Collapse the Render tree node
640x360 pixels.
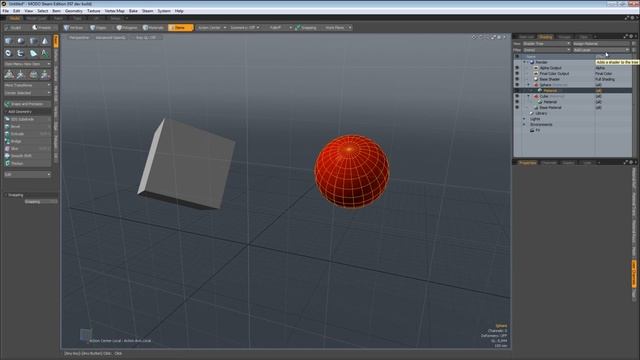524,62
